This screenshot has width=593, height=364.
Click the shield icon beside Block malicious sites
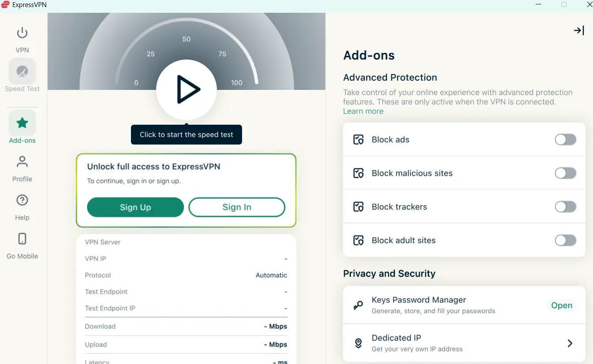pyautogui.click(x=358, y=173)
